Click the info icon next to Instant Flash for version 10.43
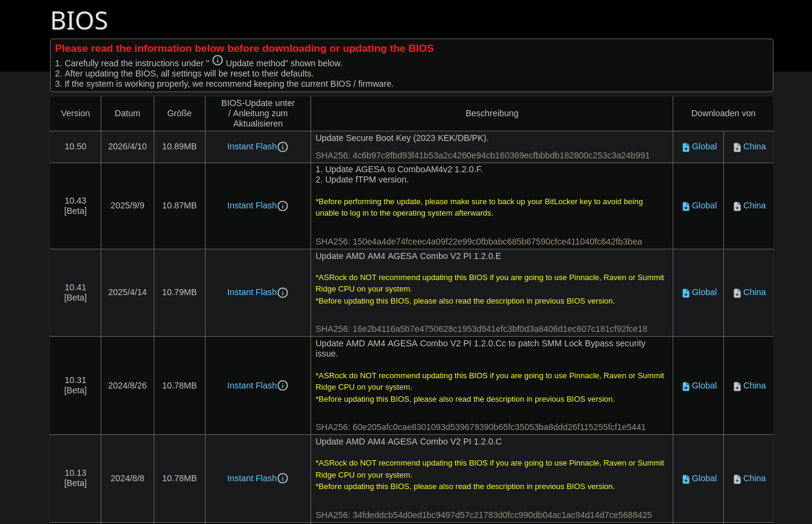The width and height of the screenshot is (812, 524). 283,206
